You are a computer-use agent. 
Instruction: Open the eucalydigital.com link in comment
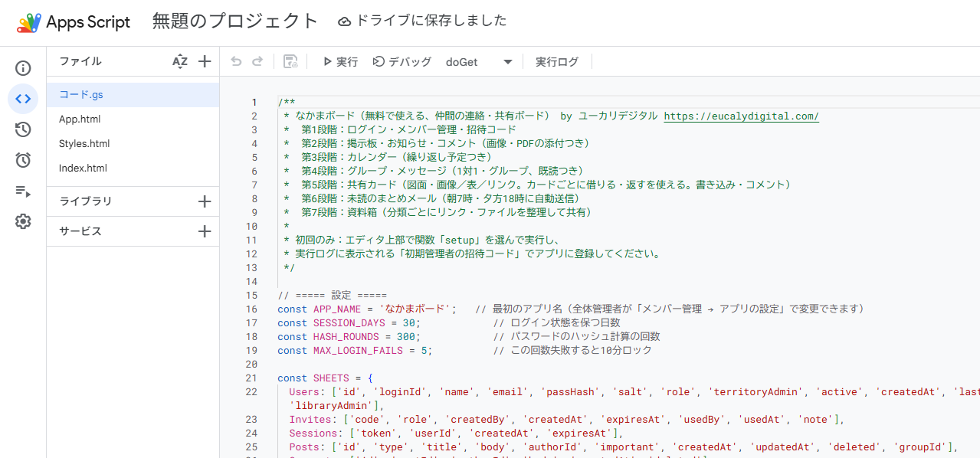click(742, 116)
